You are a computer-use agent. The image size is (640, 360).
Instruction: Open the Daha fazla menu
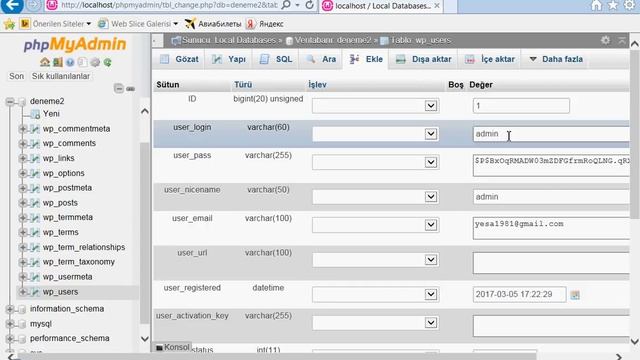pos(556,59)
